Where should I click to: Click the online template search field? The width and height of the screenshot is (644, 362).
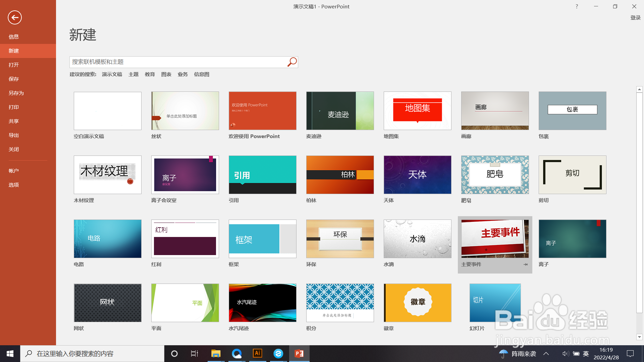178,62
